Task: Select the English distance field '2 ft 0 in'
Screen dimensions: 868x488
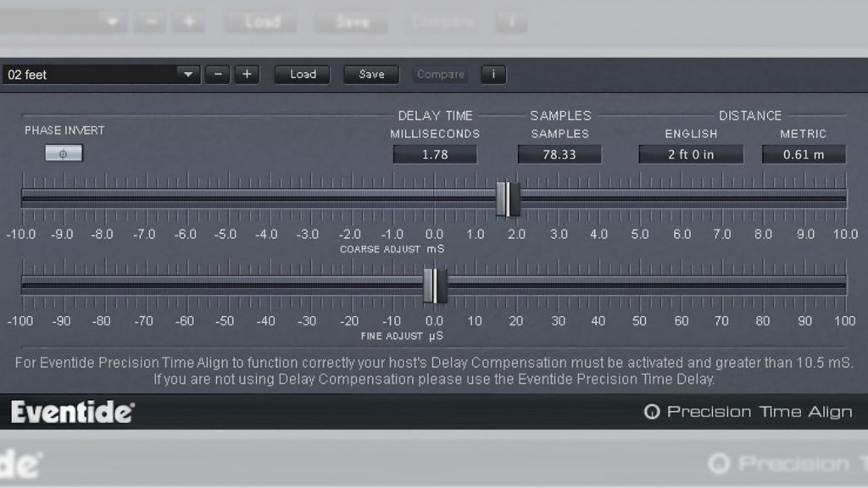Action: pyautogui.click(x=690, y=153)
